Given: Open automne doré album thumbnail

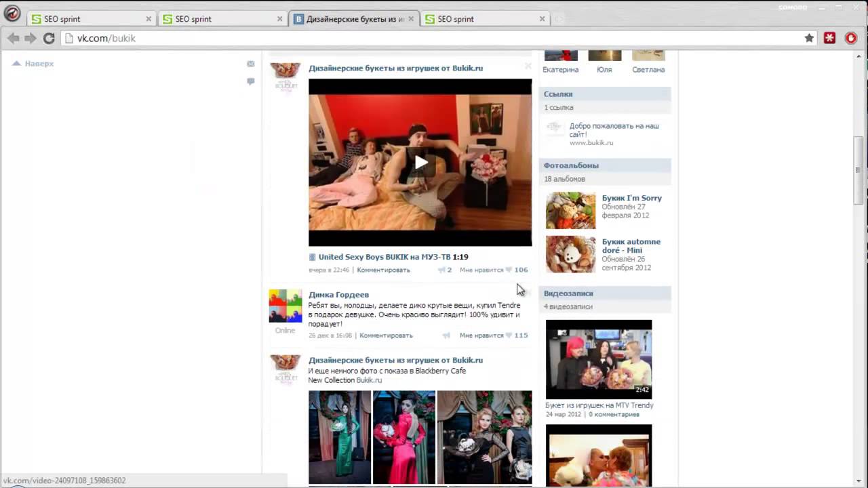Looking at the screenshot, I should click(571, 253).
